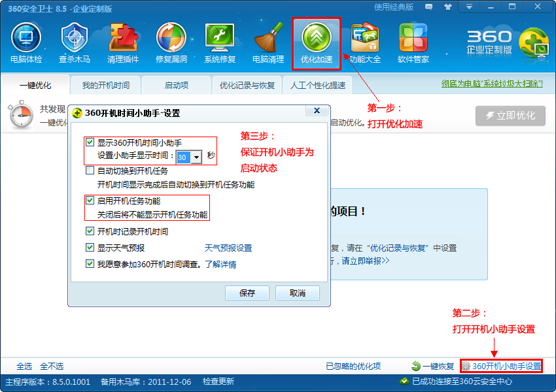The image size is (556, 392).
Task: Open 360开机小助手设置 text link
Action: click(x=507, y=366)
